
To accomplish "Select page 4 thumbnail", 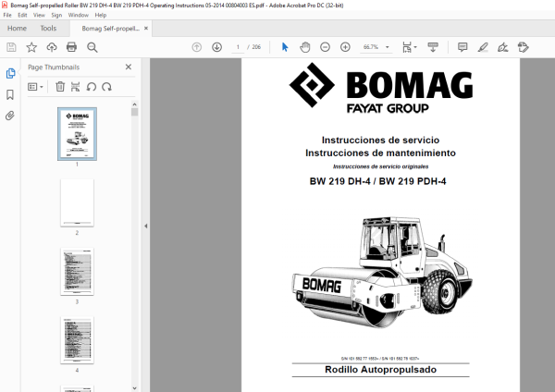I will (x=77, y=340).
